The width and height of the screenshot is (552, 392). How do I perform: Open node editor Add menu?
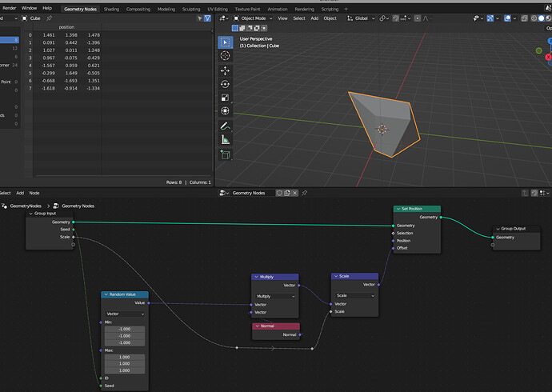20,193
